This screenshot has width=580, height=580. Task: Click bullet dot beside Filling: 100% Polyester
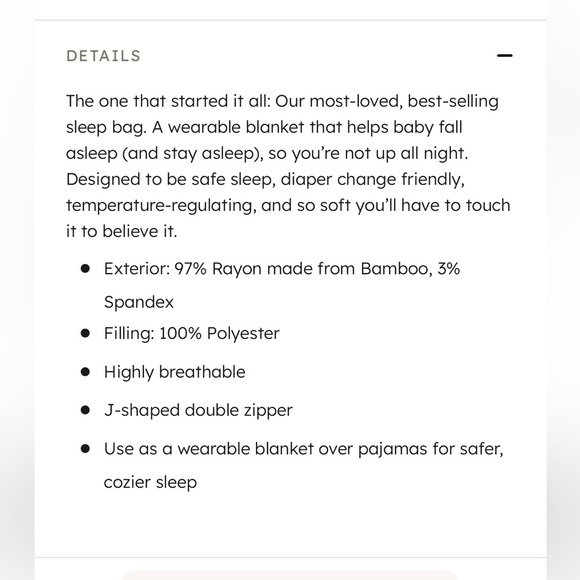(85, 333)
